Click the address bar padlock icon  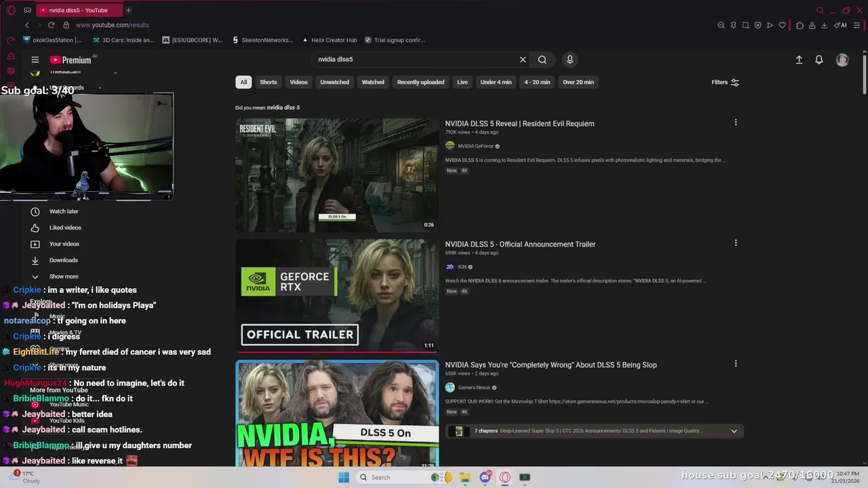66,25
